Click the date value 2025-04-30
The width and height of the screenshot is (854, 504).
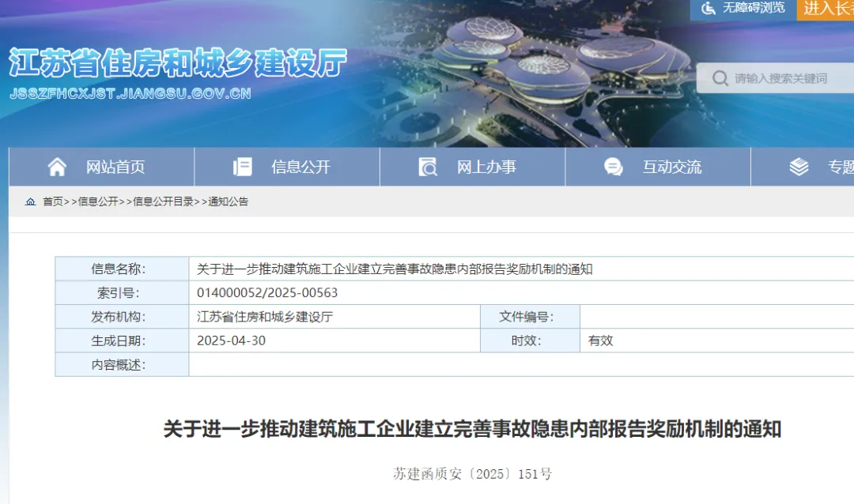coord(231,340)
